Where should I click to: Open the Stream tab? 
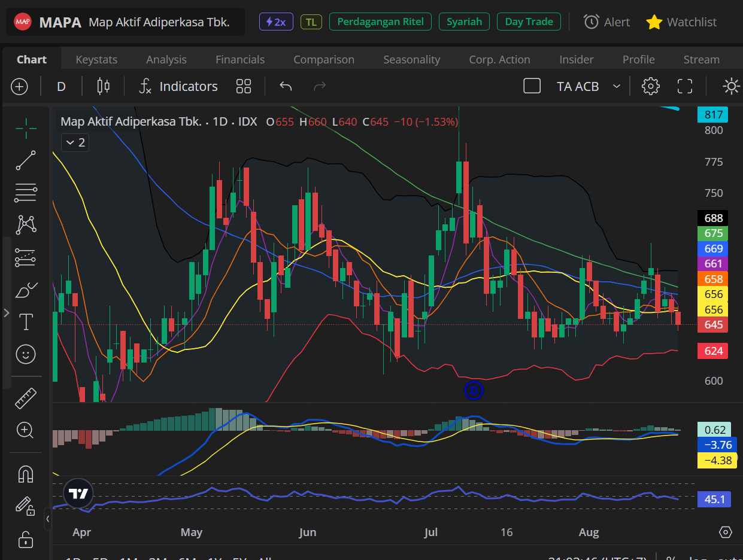702,59
